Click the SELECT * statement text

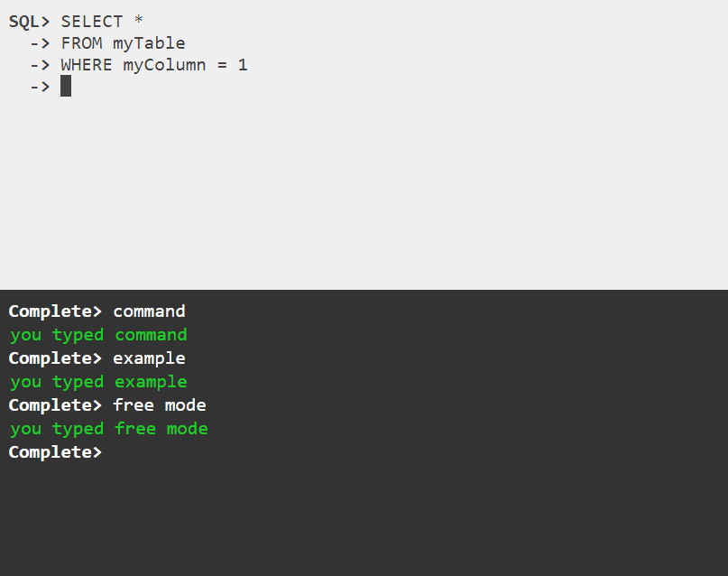(102, 22)
